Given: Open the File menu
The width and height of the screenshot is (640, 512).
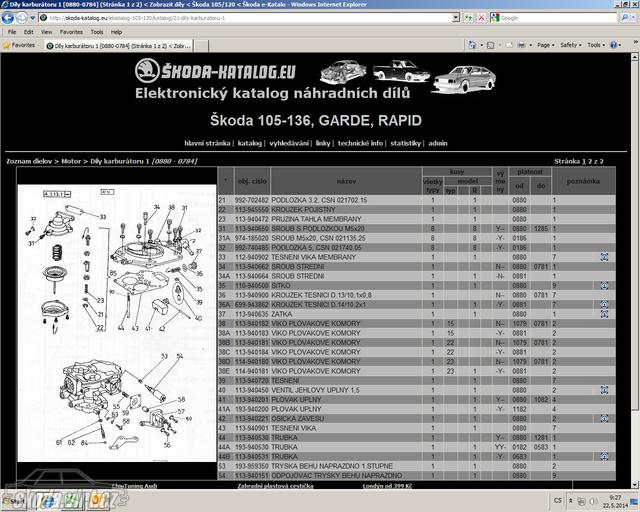Looking at the screenshot, I should 12,32.
